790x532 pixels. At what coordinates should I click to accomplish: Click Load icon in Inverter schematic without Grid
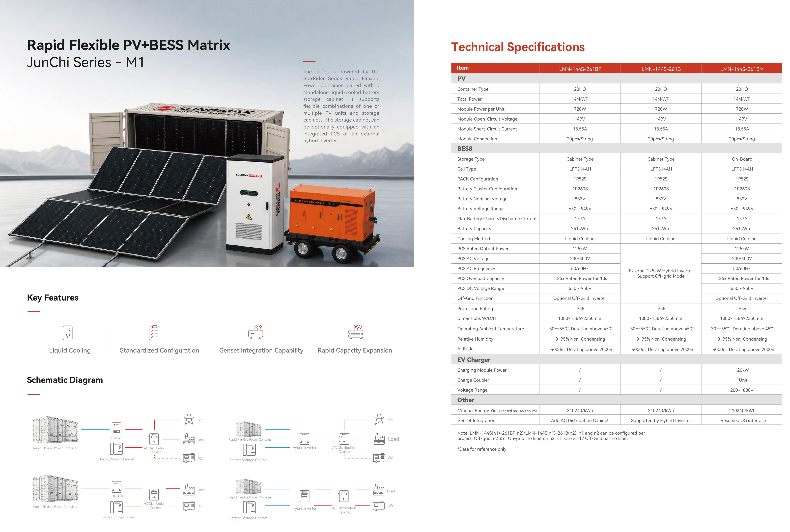(x=189, y=489)
